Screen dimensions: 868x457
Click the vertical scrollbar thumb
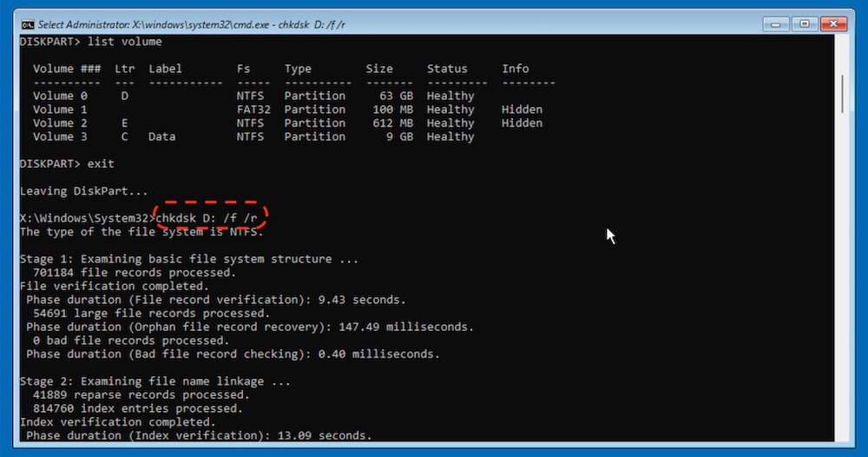coord(842,93)
